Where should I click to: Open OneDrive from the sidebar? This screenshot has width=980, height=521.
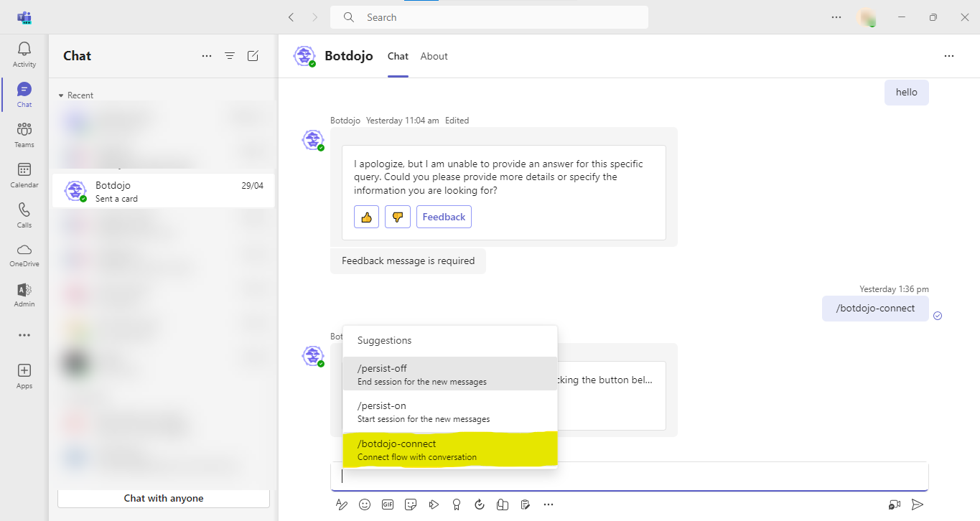point(24,255)
